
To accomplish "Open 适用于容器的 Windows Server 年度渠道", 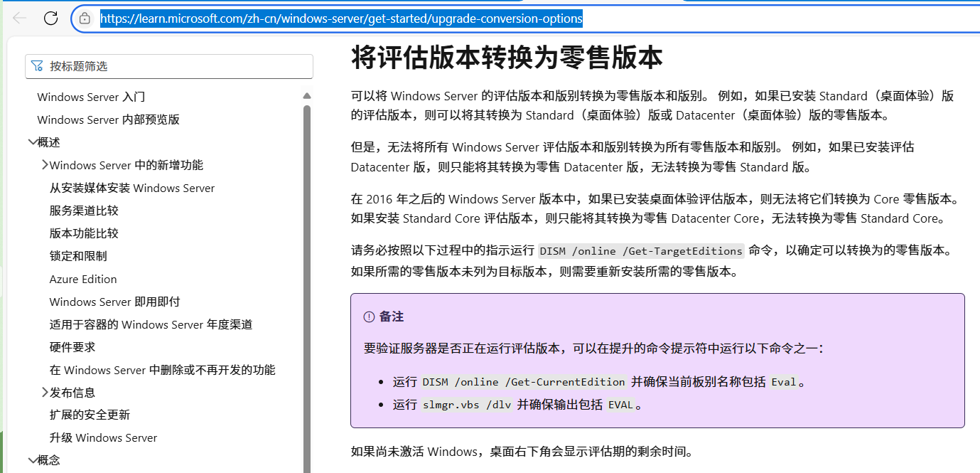I will (x=151, y=324).
